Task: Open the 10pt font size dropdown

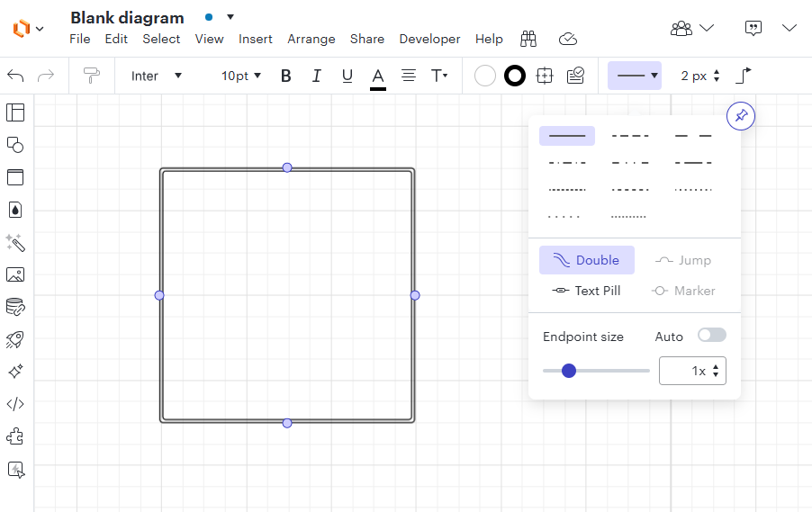Action: 240,76
